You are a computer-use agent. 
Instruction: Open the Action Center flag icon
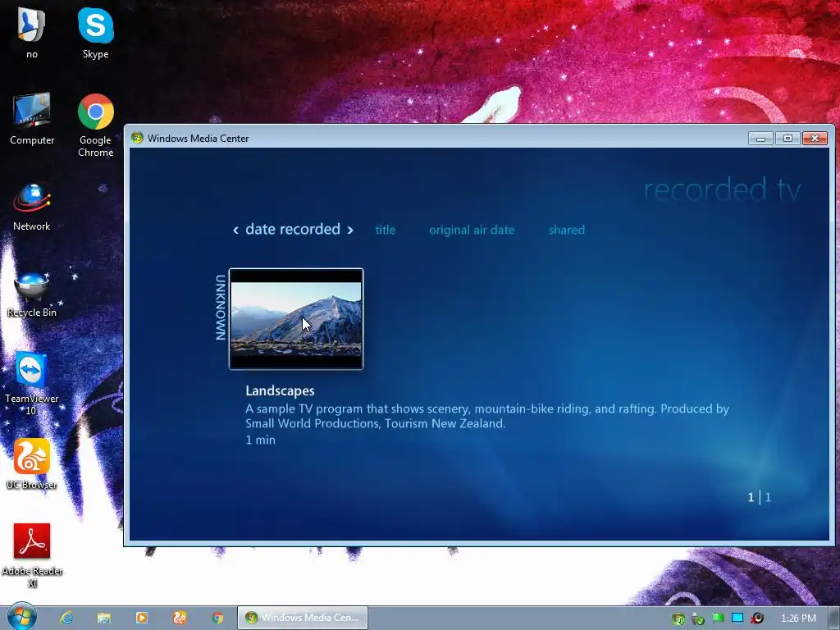(718, 619)
